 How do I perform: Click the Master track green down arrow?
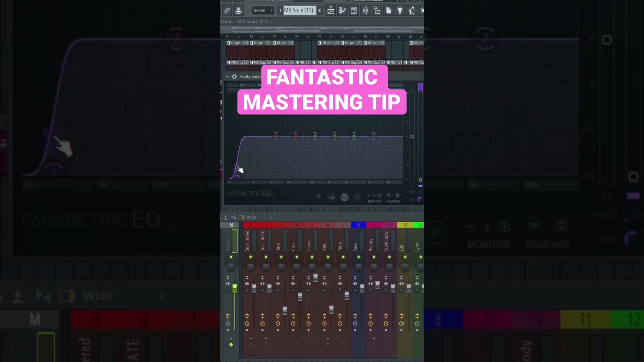pos(231,344)
